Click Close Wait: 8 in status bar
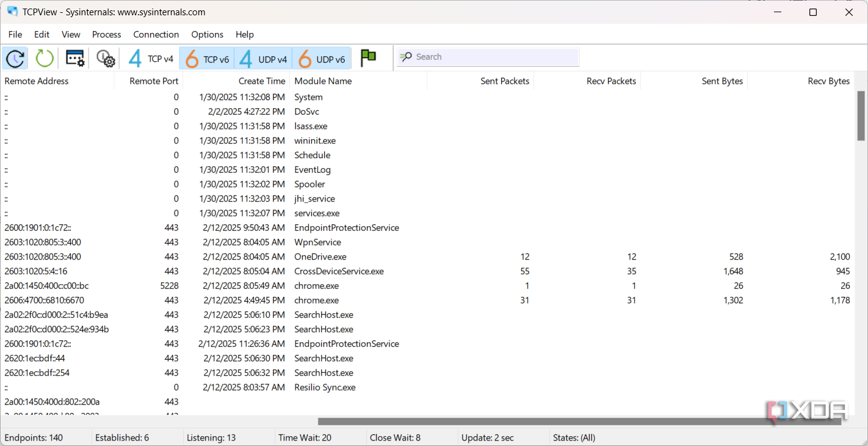 pos(395,438)
